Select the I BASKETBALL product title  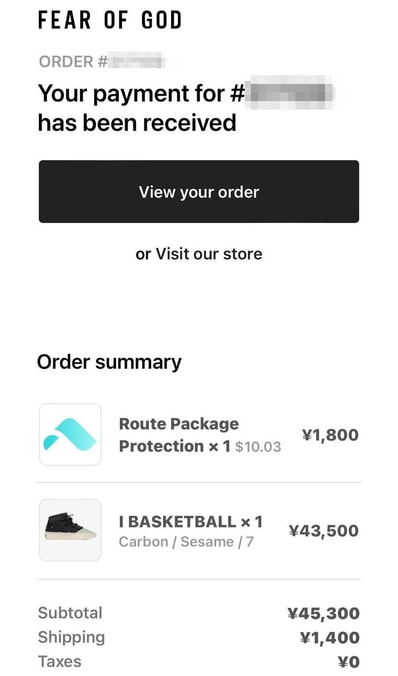(191, 522)
